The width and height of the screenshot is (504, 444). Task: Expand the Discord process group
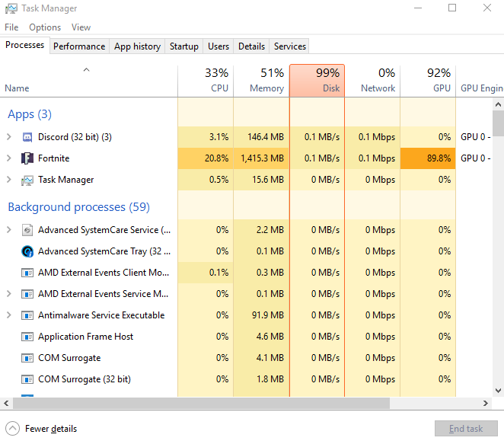coord(9,137)
